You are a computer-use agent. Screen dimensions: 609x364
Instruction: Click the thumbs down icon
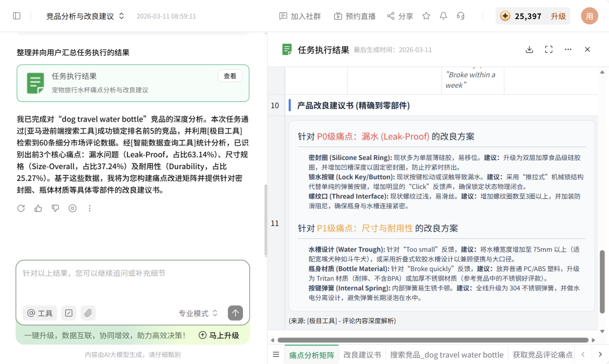[x=55, y=208]
